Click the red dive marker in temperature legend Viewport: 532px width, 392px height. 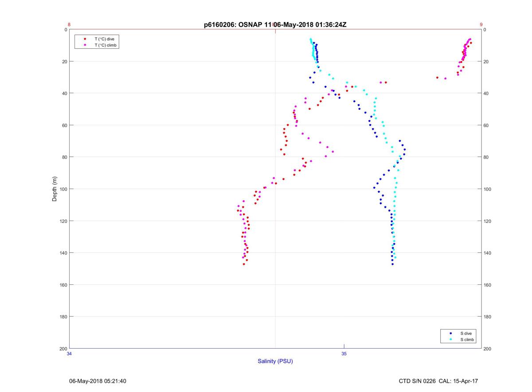click(x=85, y=39)
